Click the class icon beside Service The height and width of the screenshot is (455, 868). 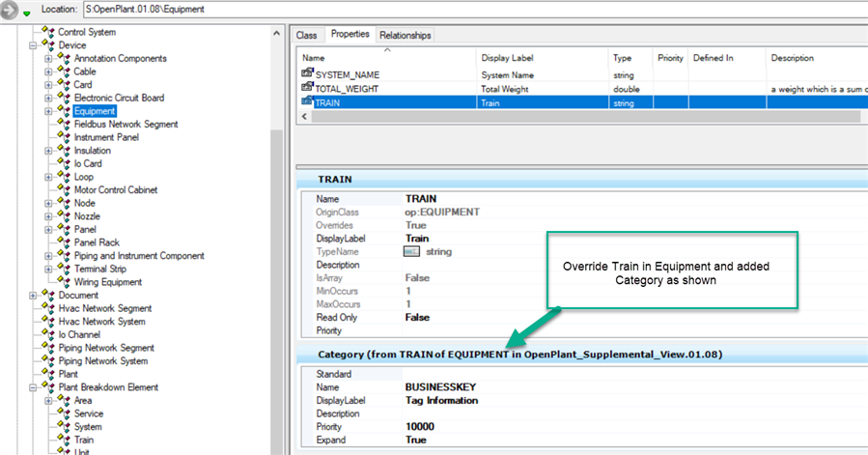pyautogui.click(x=64, y=413)
